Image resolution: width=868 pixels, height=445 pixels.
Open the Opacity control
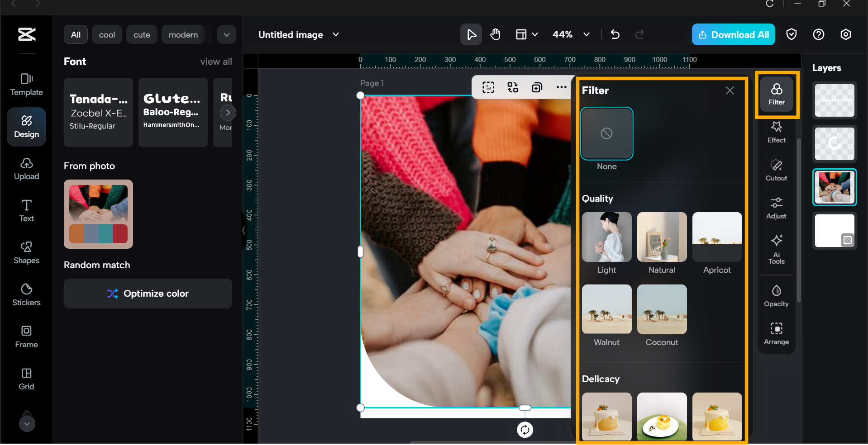(x=777, y=296)
